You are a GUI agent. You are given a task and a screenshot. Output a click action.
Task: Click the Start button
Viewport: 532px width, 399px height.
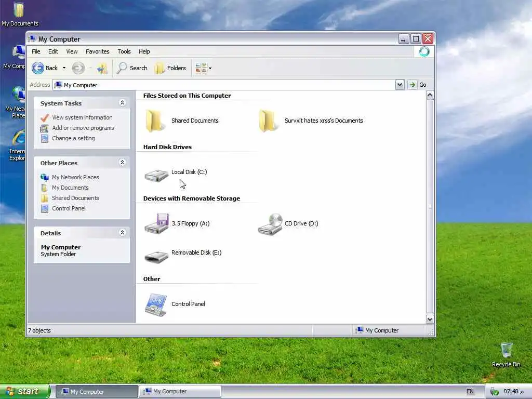(25, 392)
